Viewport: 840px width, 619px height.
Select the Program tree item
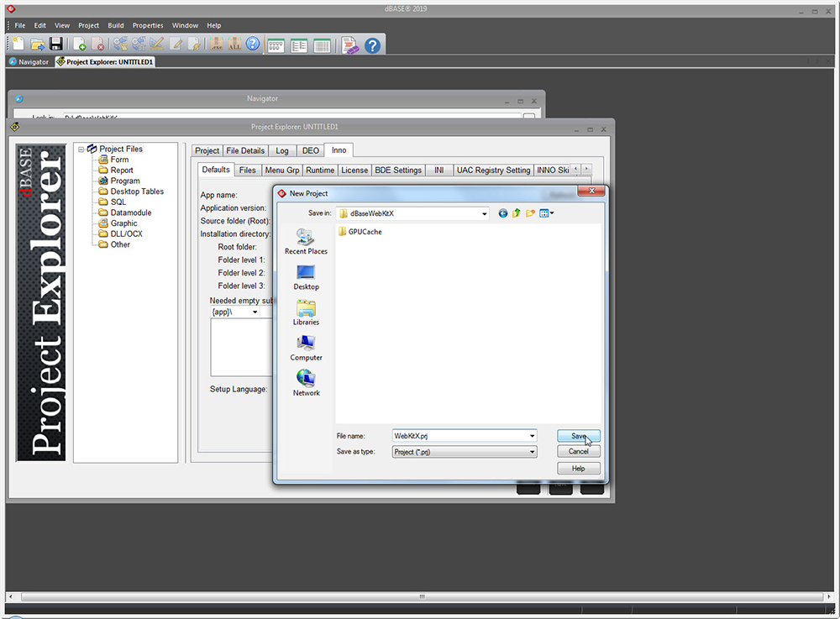[x=119, y=181]
